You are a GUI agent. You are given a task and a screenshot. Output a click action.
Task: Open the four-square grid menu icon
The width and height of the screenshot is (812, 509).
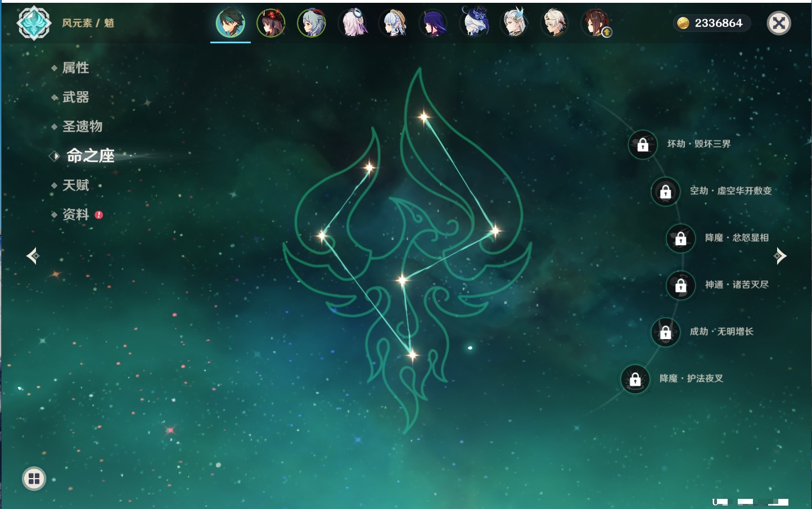(34, 479)
